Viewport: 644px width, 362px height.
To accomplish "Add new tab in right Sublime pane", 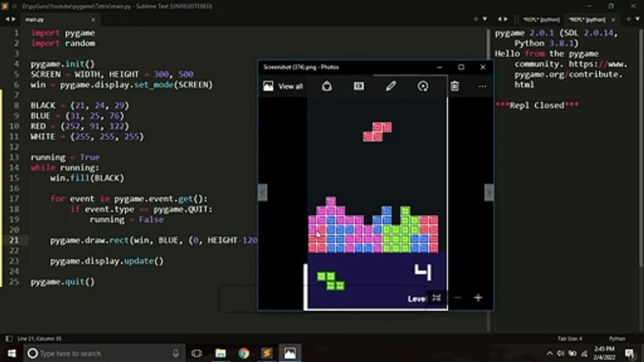I will pos(628,19).
